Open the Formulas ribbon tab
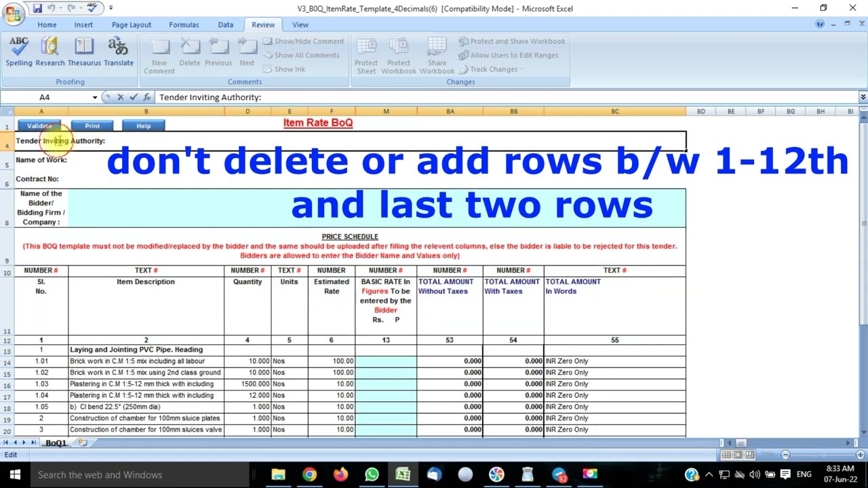Viewport: 868px width, 488px height. point(184,24)
